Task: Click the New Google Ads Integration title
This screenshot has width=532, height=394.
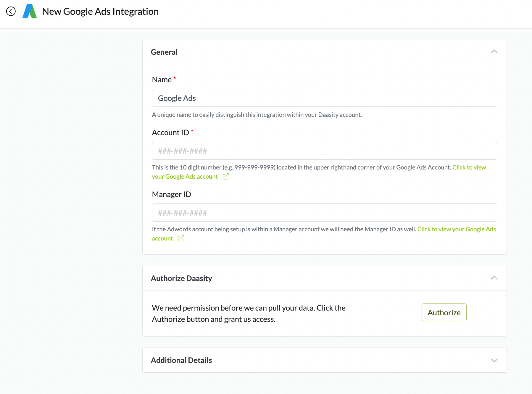Action: click(100, 12)
